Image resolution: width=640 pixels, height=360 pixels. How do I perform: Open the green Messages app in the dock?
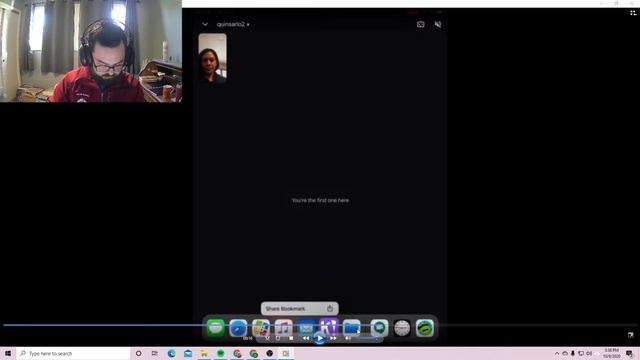click(216, 328)
